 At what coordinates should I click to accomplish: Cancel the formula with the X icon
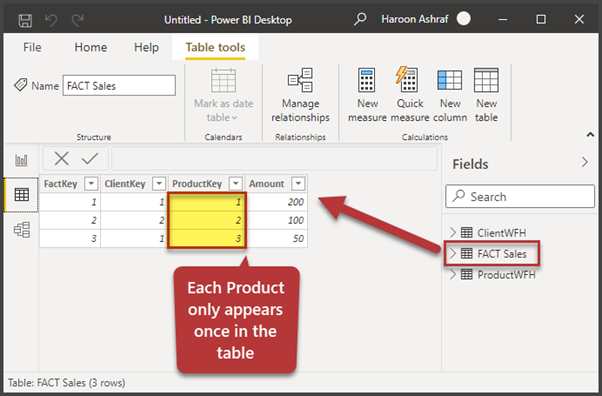pos(61,158)
